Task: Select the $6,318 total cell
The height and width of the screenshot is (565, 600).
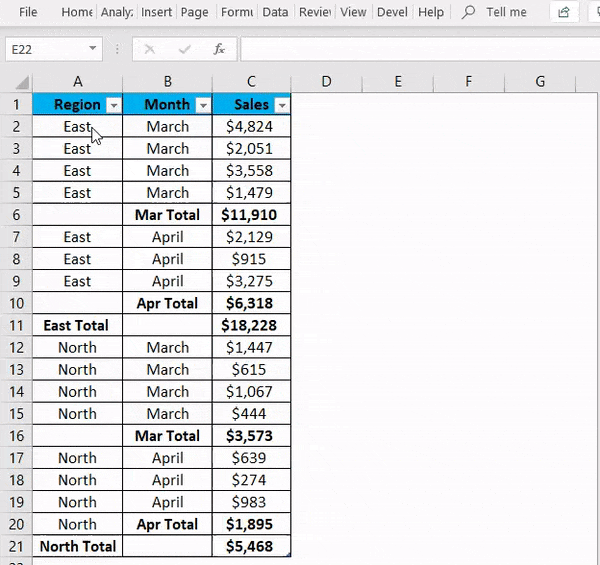Action: click(x=251, y=303)
